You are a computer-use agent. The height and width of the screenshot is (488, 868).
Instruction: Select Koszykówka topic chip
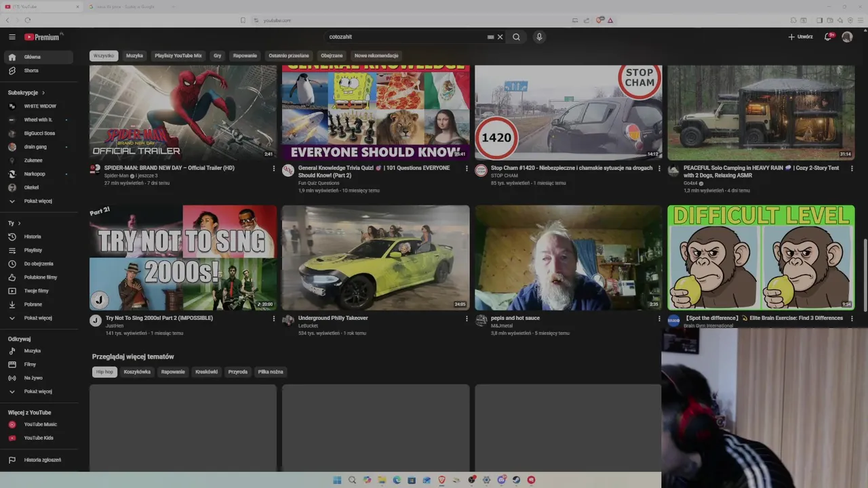pyautogui.click(x=137, y=371)
